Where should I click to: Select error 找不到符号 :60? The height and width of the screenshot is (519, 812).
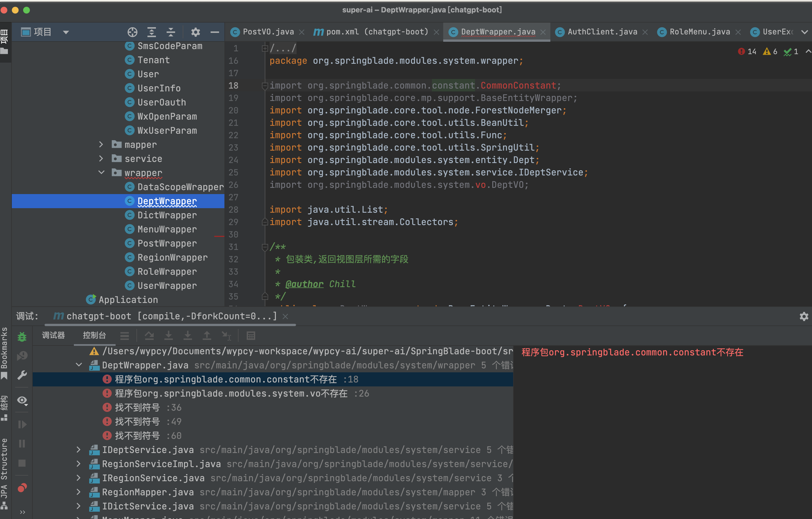click(273, 436)
